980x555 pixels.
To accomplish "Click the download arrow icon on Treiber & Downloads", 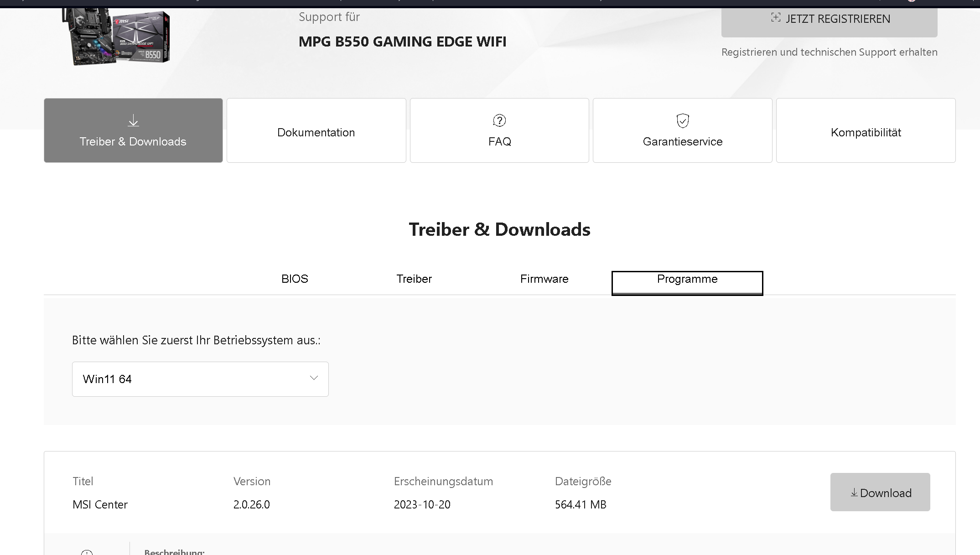I will 133,120.
